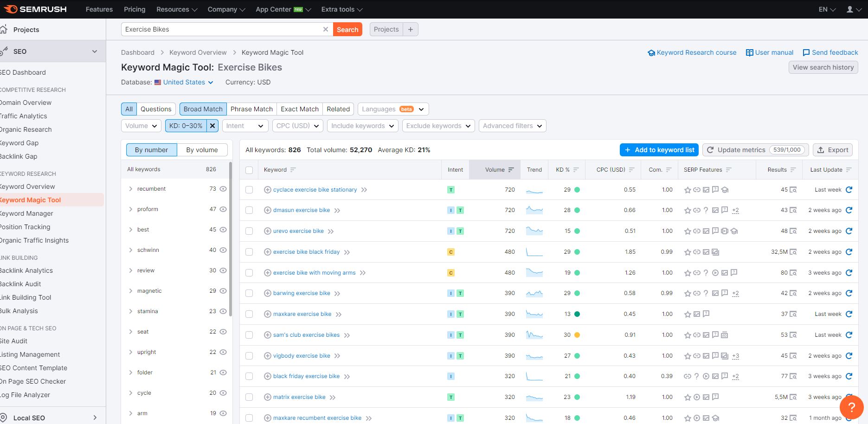Click the Semrush logo
Screen dimensions: 868x424
click(35, 9)
